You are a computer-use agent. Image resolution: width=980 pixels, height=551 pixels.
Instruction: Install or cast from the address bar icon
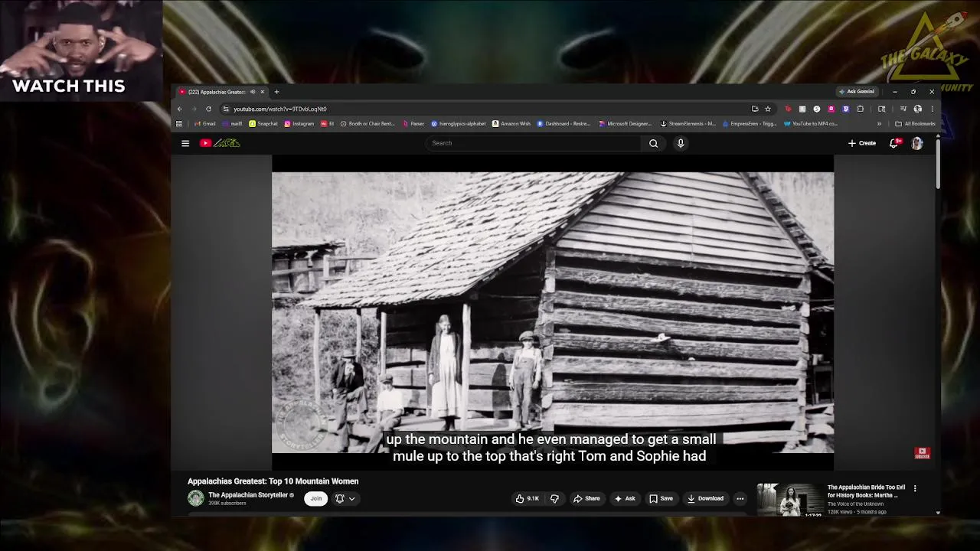(x=755, y=109)
